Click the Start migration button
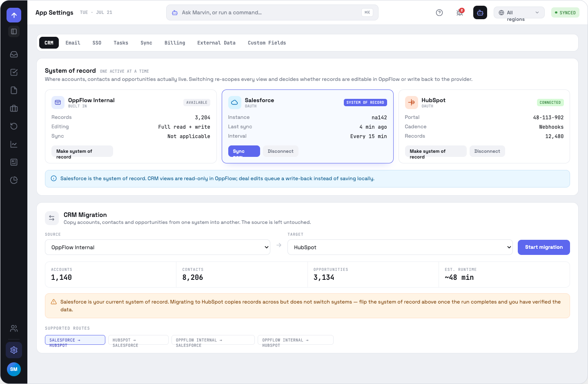 tap(544, 247)
